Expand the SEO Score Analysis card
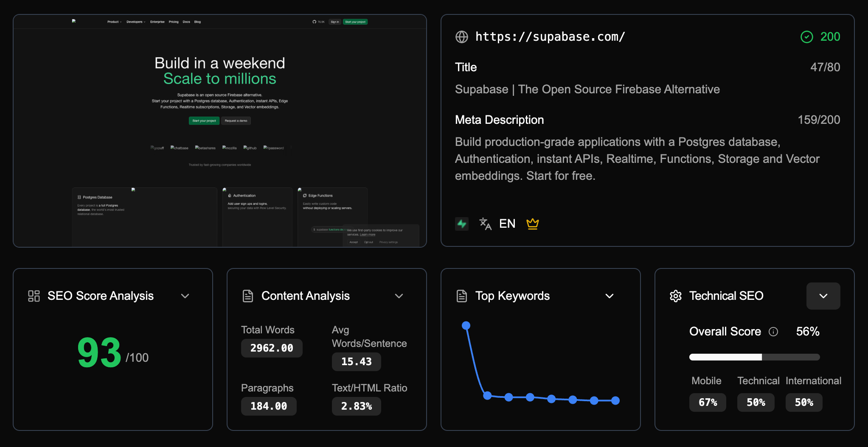This screenshot has height=447, width=868. tap(185, 296)
